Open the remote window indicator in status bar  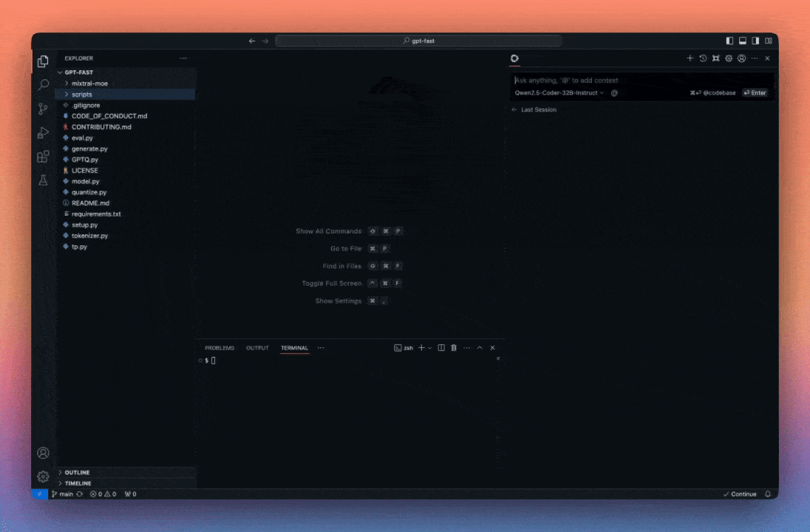tap(40, 494)
